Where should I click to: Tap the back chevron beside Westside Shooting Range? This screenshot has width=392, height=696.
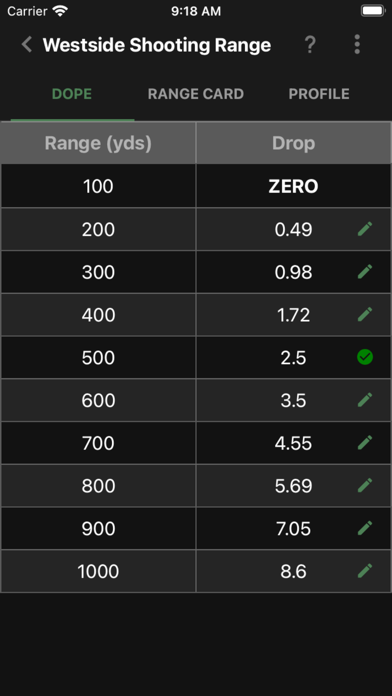pyautogui.click(x=27, y=45)
